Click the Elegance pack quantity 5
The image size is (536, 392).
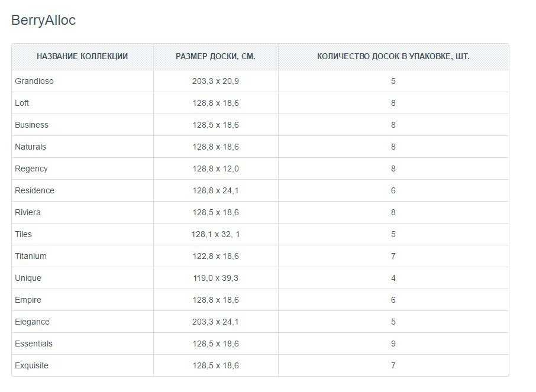[393, 322]
